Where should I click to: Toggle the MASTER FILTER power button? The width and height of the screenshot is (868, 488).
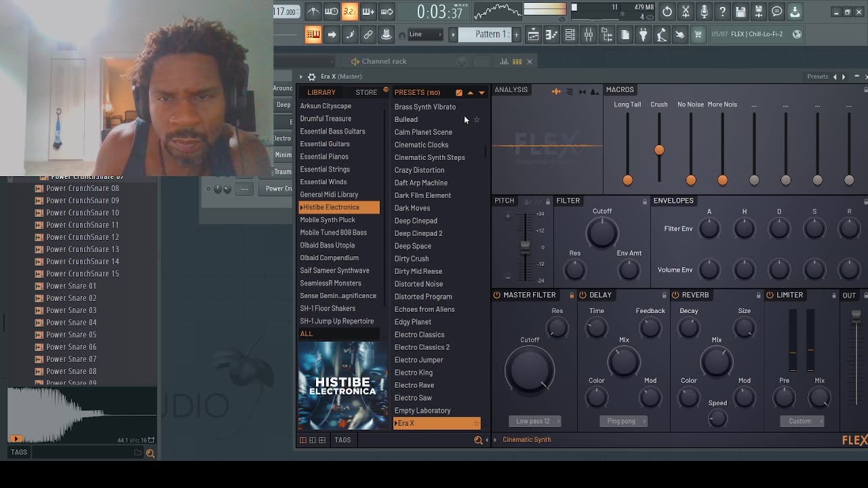(x=497, y=296)
